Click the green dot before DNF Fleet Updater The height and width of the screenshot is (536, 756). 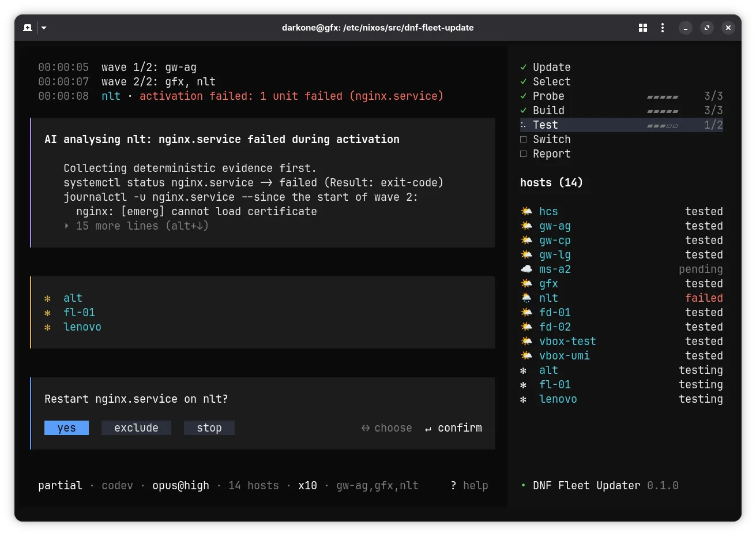click(x=523, y=486)
